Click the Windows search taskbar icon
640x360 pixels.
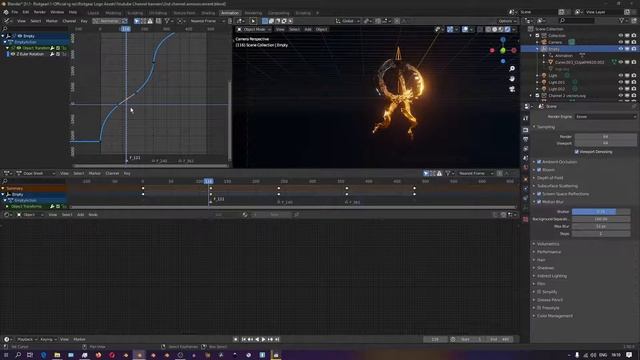coord(18,355)
